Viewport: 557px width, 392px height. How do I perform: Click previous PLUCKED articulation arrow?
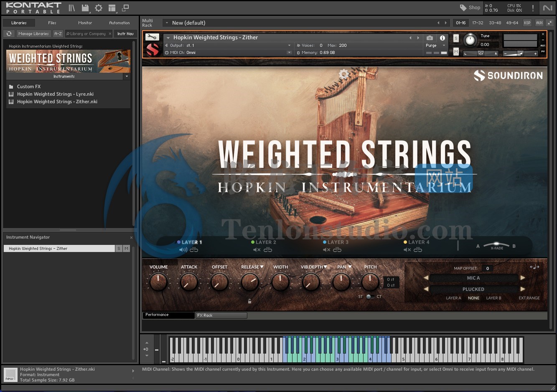[x=426, y=289]
